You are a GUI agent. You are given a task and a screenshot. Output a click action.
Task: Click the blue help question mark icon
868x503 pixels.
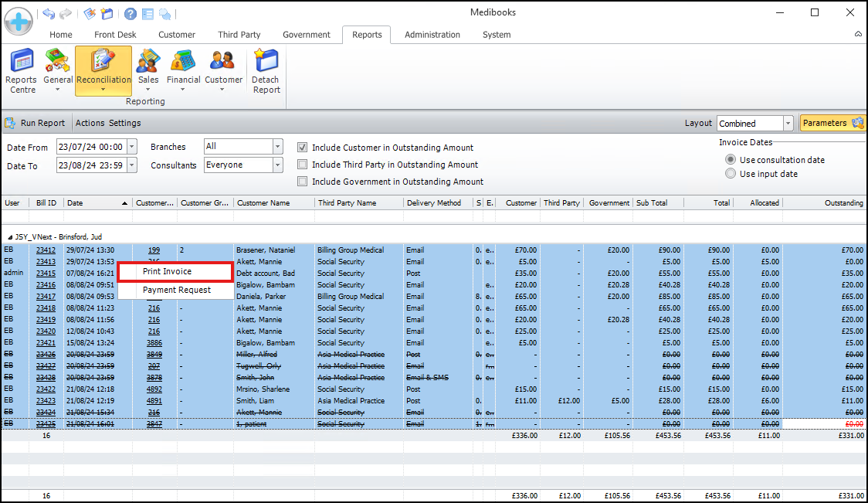point(131,14)
